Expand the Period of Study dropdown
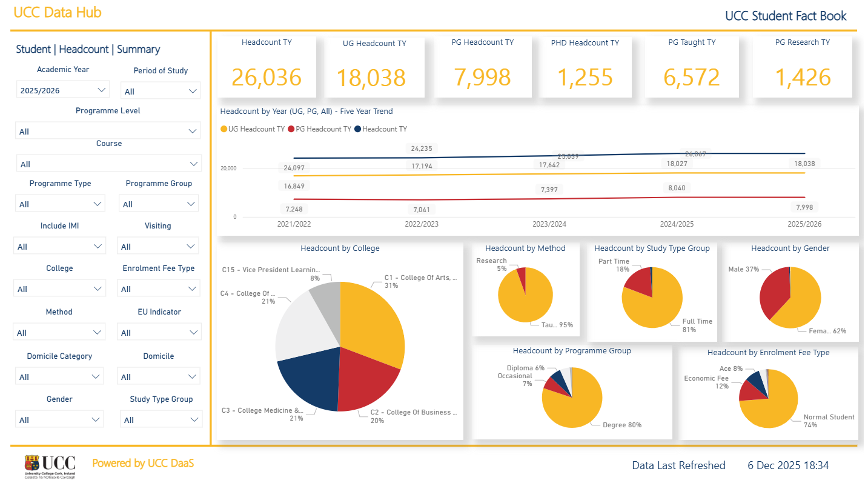868x480 pixels. [161, 92]
